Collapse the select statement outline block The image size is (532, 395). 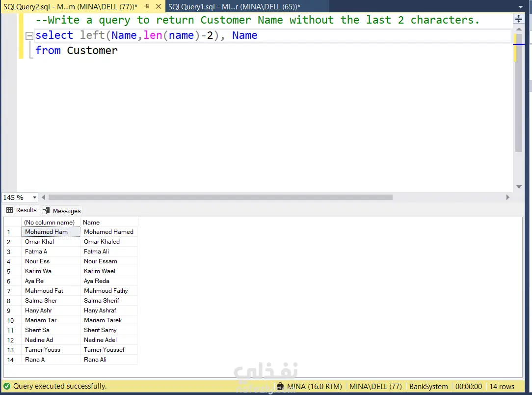(x=29, y=35)
